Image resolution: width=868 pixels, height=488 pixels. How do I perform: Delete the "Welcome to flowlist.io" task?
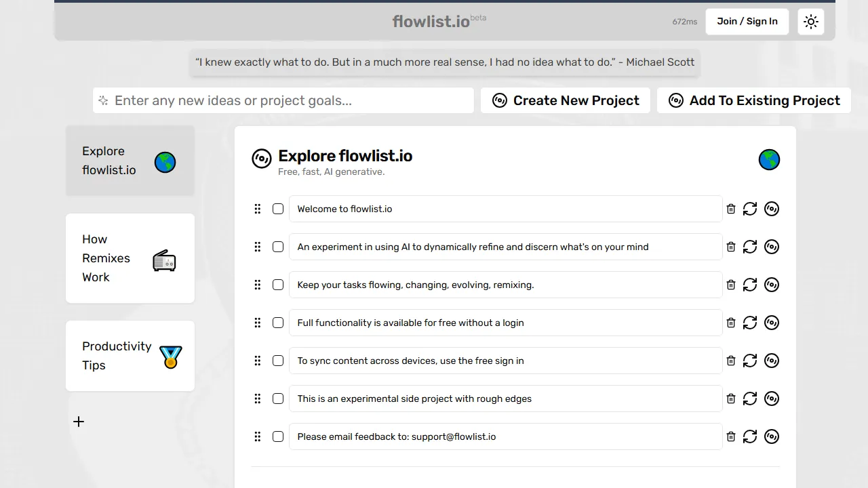click(x=730, y=209)
